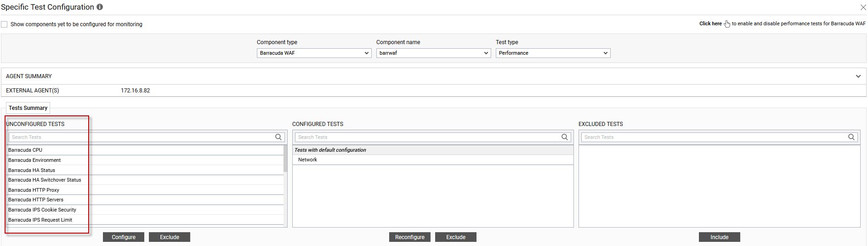Click search icon in Configured Tests
The height and width of the screenshot is (246, 868).
(x=564, y=137)
